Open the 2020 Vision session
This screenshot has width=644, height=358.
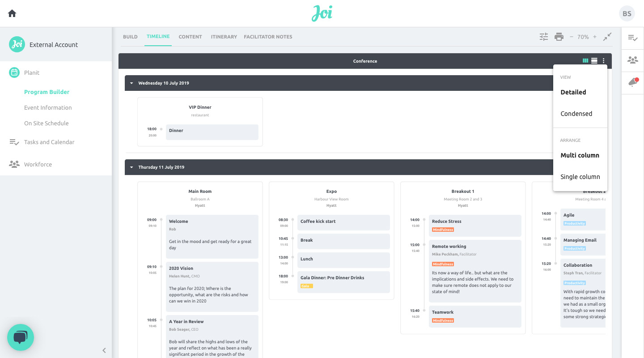coord(212,287)
